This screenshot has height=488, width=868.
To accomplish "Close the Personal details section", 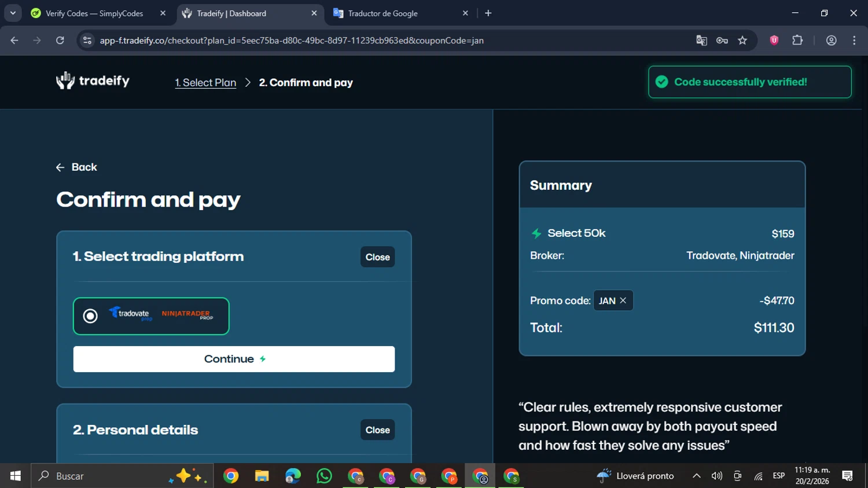I will tap(377, 430).
